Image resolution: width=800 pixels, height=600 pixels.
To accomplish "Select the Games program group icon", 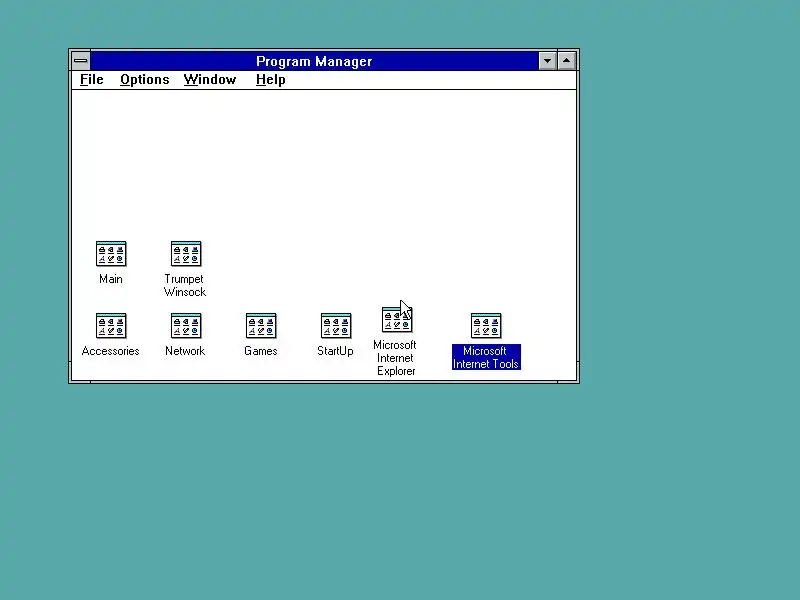I will point(261,326).
